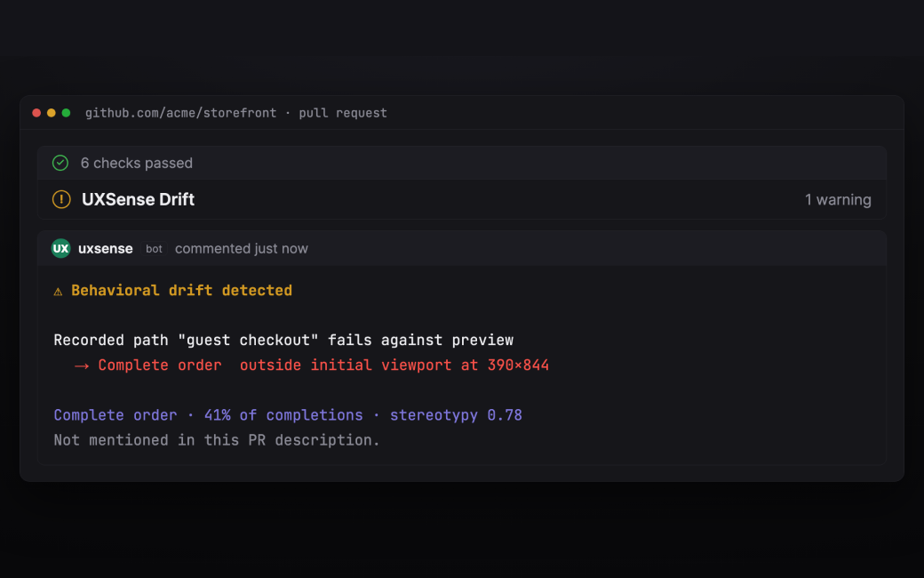The width and height of the screenshot is (924, 578).
Task: Click Not mentioned in this PR description
Action: (x=217, y=440)
